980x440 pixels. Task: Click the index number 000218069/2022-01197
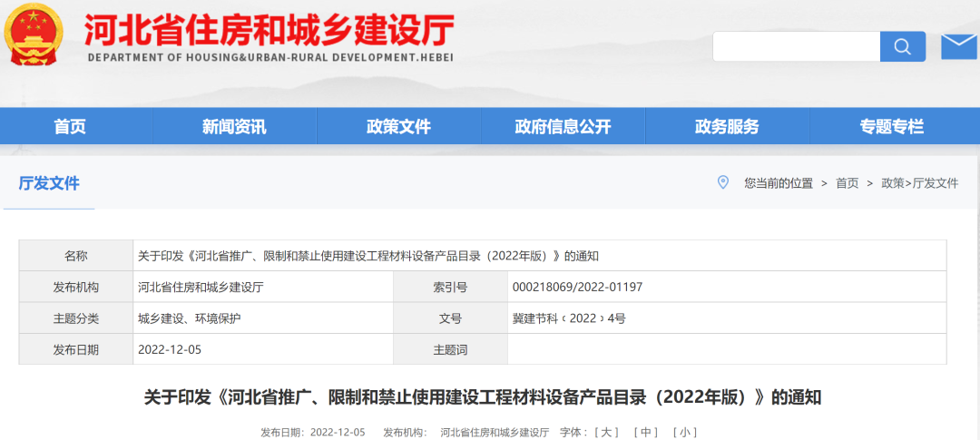pyautogui.click(x=577, y=288)
